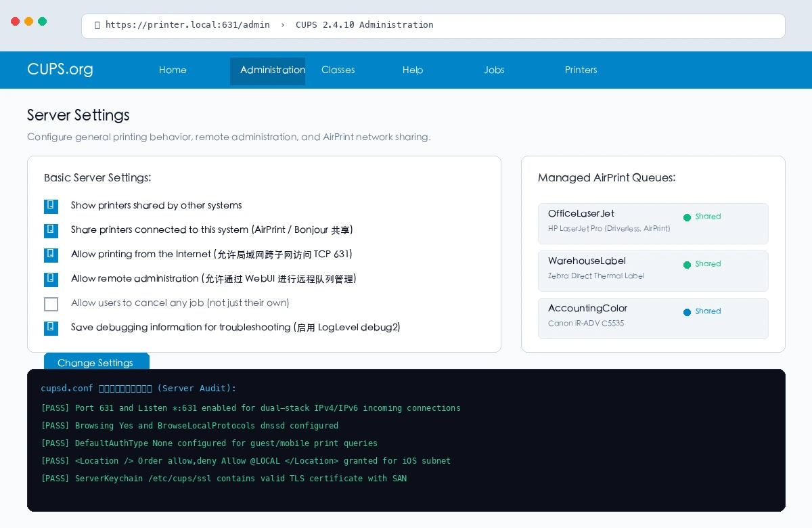
Task: Click the green status dot for OfficeLaserJet
Action: pyautogui.click(x=687, y=217)
